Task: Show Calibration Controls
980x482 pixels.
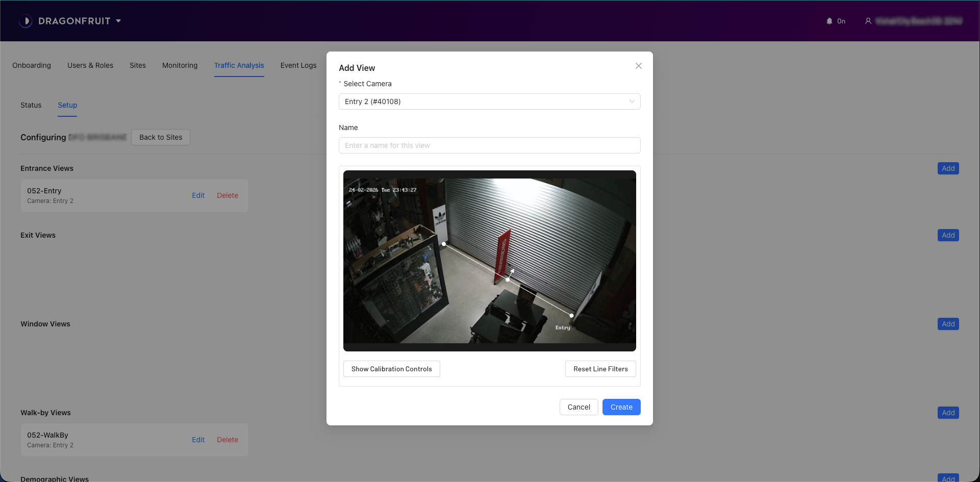Action: (391, 369)
